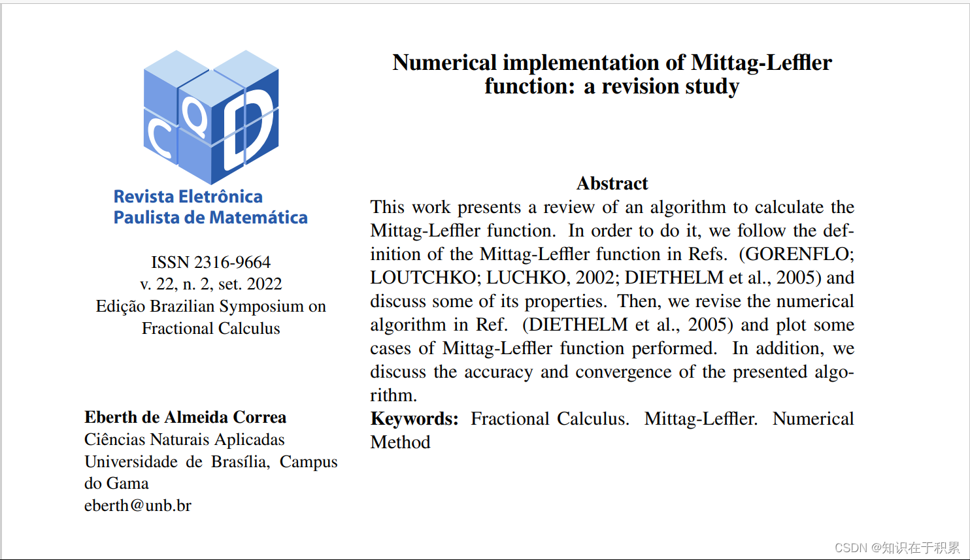Click the line beginning "This work presents a review"
Image resolution: width=970 pixels, height=560 pixels.
coord(612,207)
